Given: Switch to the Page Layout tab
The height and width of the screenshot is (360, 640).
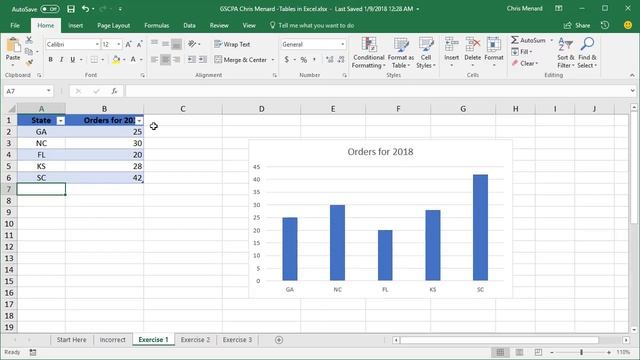Looking at the screenshot, I should tap(113, 25).
